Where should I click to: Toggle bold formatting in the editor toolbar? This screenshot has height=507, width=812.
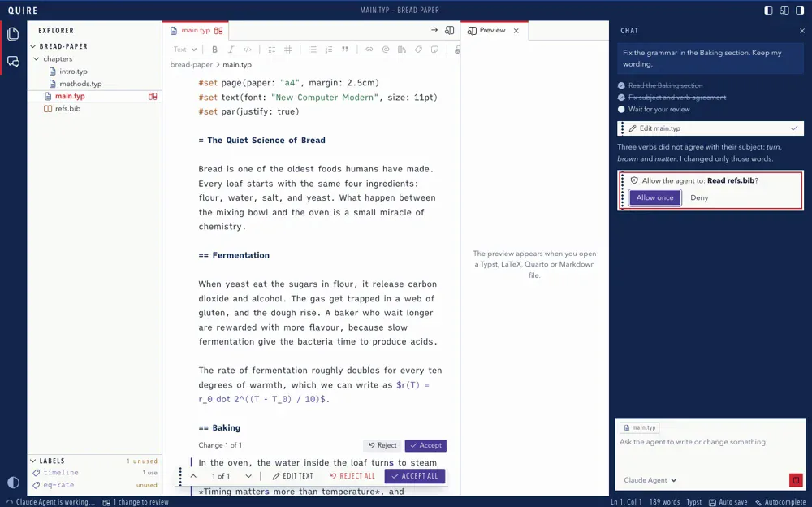[214, 50]
